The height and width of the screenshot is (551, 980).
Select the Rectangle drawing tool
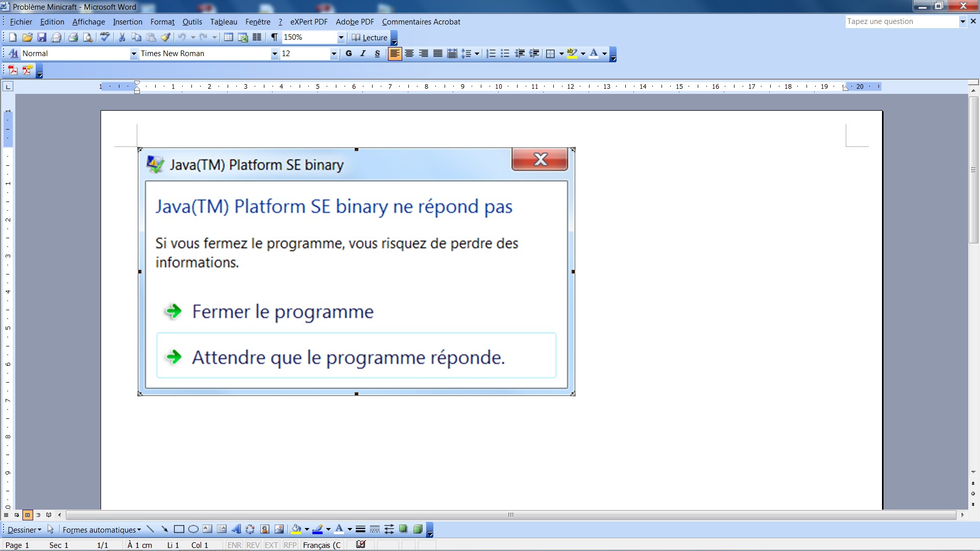[x=179, y=530]
